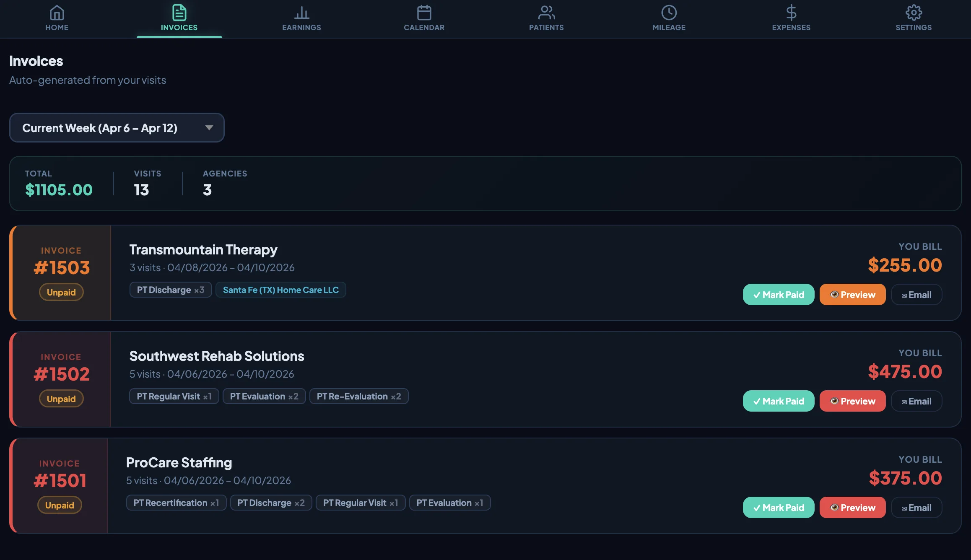The height and width of the screenshot is (560, 971).
Task: Click PT Re-Evaluation ×2 tag
Action: [359, 396]
